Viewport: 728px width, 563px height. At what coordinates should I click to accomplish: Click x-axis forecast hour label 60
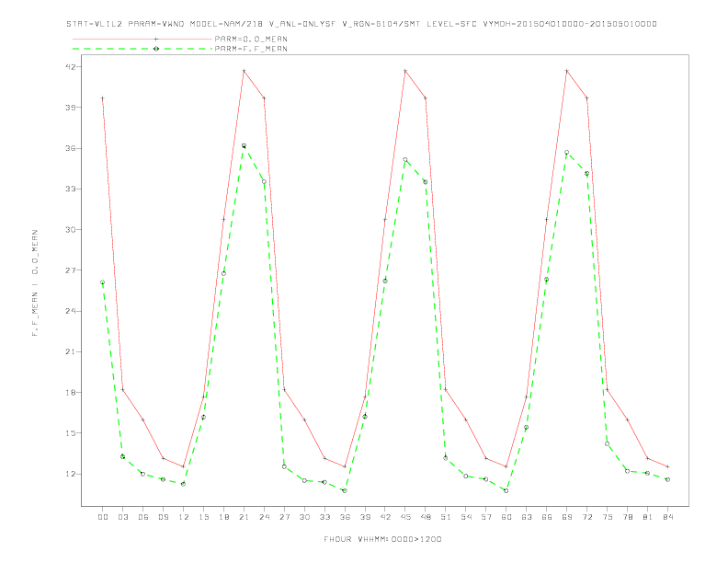point(506,517)
